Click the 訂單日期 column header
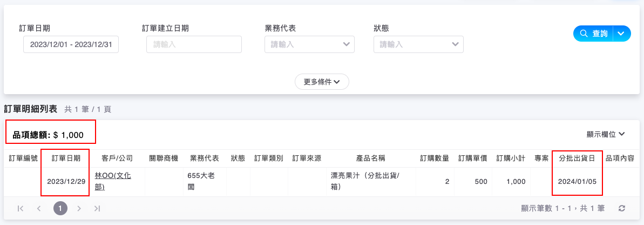The width and height of the screenshot is (644, 225). pos(66,158)
